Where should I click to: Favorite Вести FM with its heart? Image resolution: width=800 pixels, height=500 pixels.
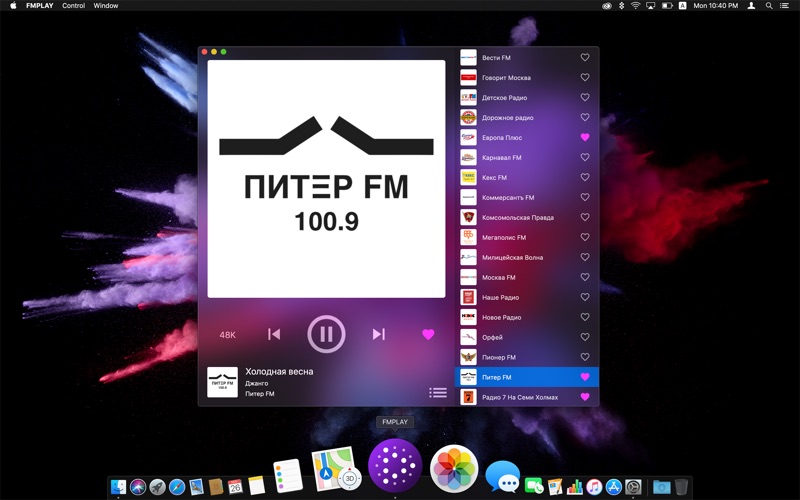coord(585,58)
